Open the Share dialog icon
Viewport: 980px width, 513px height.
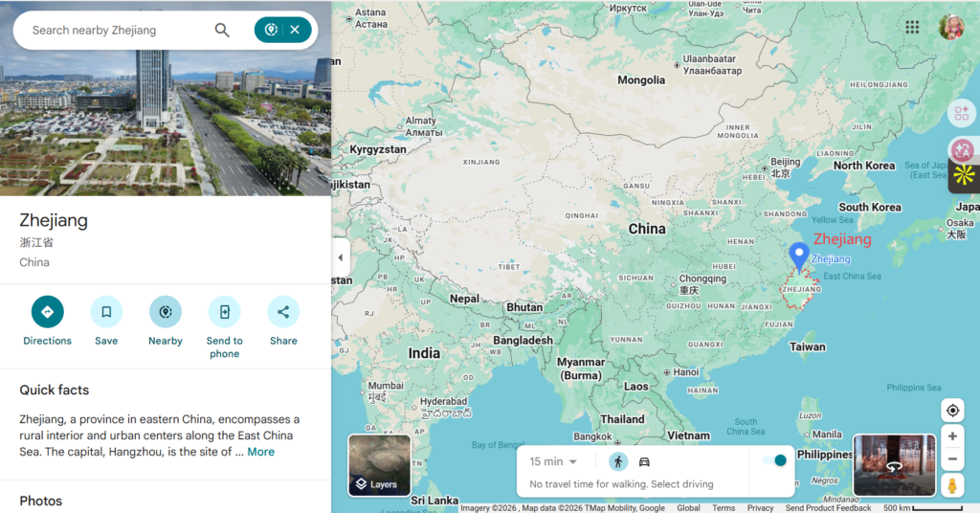[283, 312]
